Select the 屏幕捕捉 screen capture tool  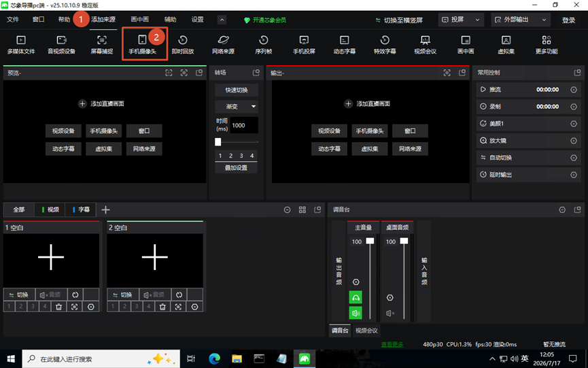(101, 45)
